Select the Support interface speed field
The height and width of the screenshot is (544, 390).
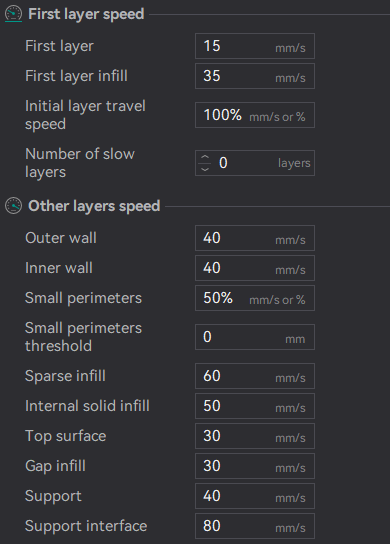coord(255,526)
